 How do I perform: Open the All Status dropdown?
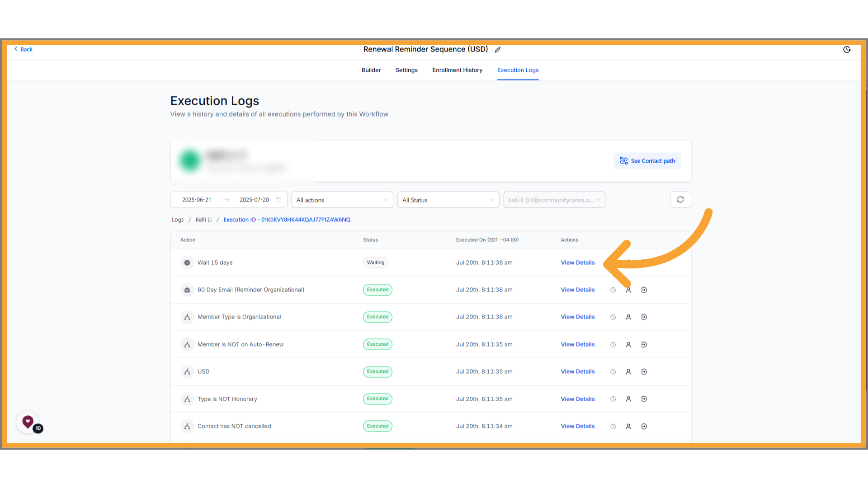[x=448, y=199]
